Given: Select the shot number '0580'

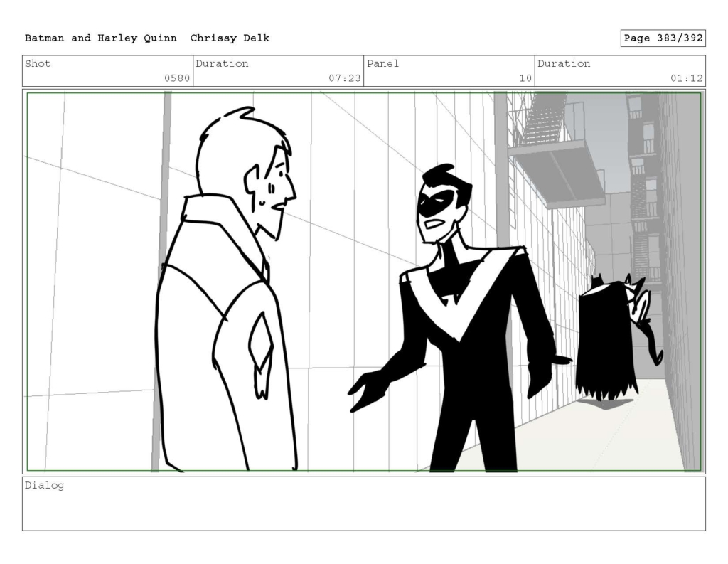Looking at the screenshot, I should coord(177,78).
